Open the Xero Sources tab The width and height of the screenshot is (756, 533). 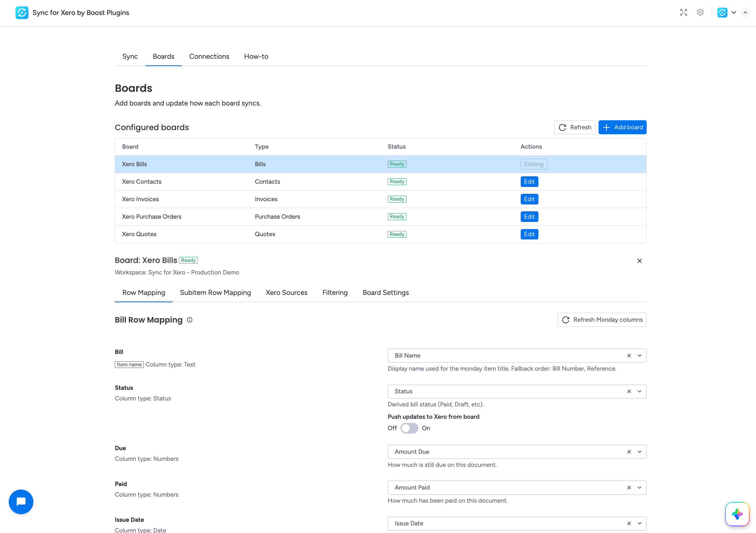point(286,293)
